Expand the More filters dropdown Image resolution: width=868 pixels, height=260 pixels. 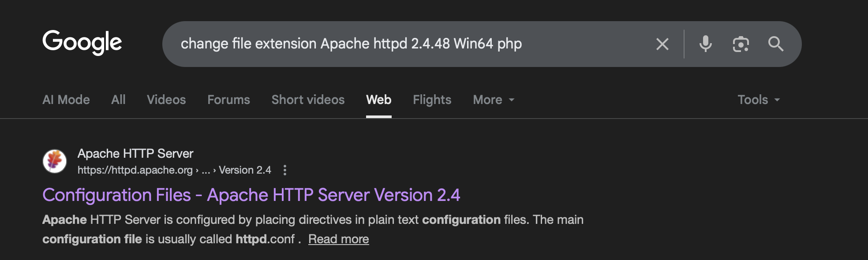point(494,100)
